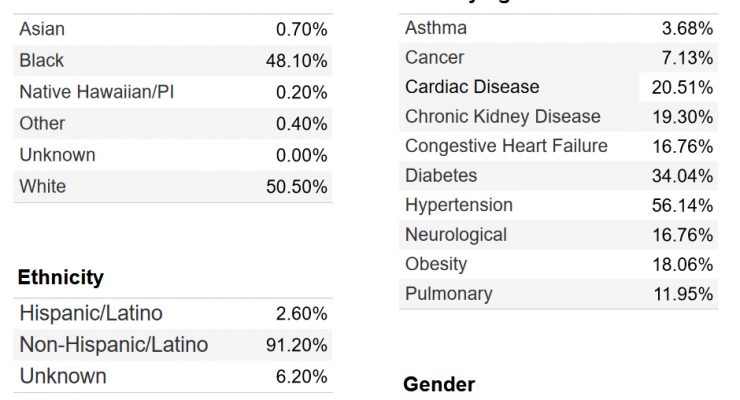
Task: Click the Asian race row
Action: click(173, 29)
